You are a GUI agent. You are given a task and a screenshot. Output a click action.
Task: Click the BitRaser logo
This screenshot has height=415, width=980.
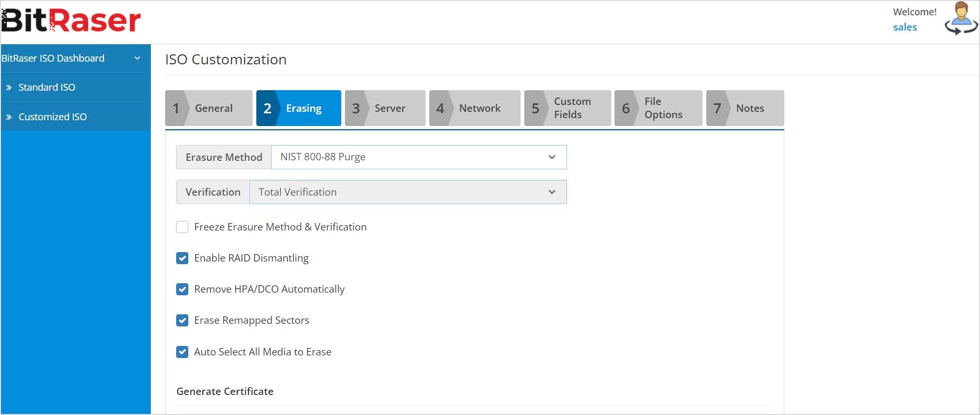71,20
